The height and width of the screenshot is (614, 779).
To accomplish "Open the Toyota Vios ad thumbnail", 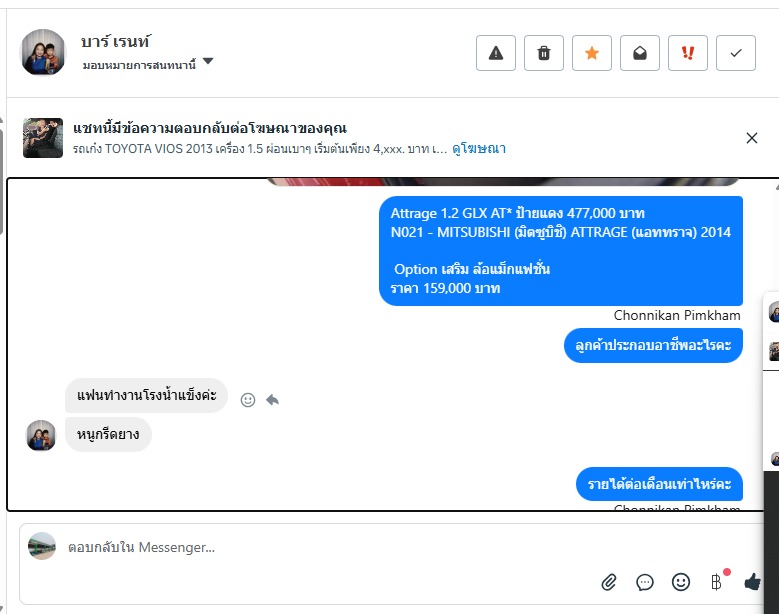I will tap(43, 138).
